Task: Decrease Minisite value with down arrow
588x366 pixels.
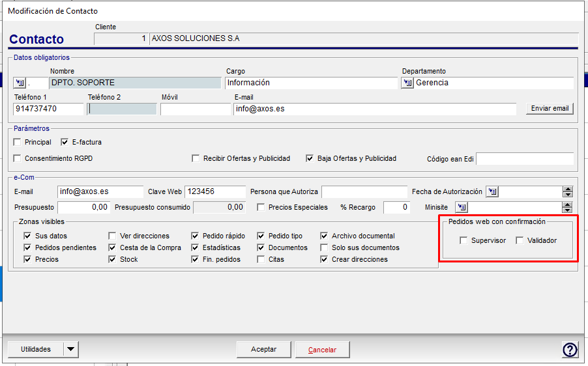Action: pyautogui.click(x=567, y=210)
